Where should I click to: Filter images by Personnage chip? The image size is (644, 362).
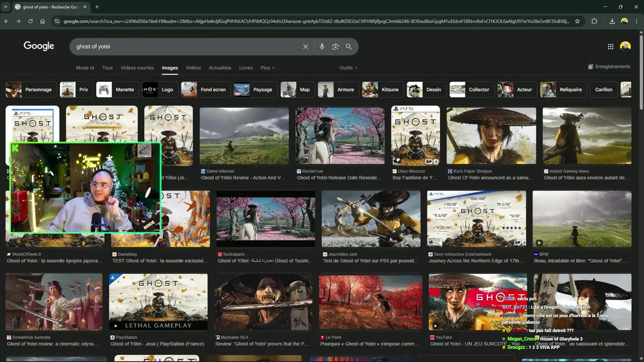click(30, 89)
